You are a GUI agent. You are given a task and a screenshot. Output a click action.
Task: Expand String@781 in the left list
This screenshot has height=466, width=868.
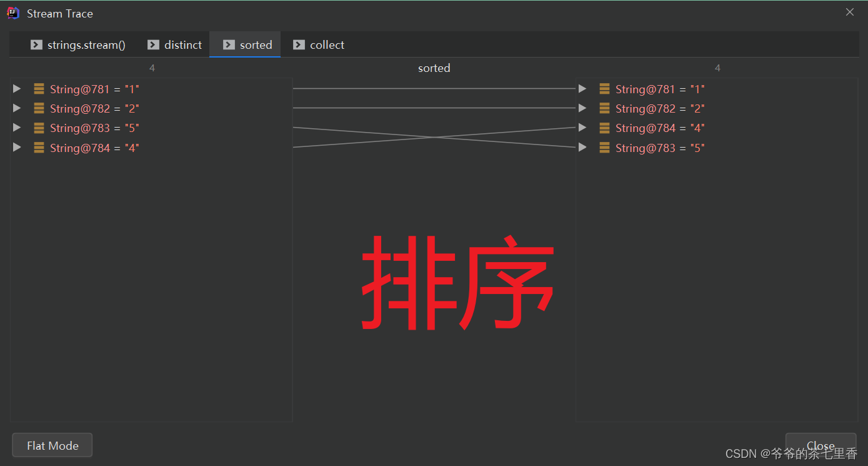coord(17,89)
